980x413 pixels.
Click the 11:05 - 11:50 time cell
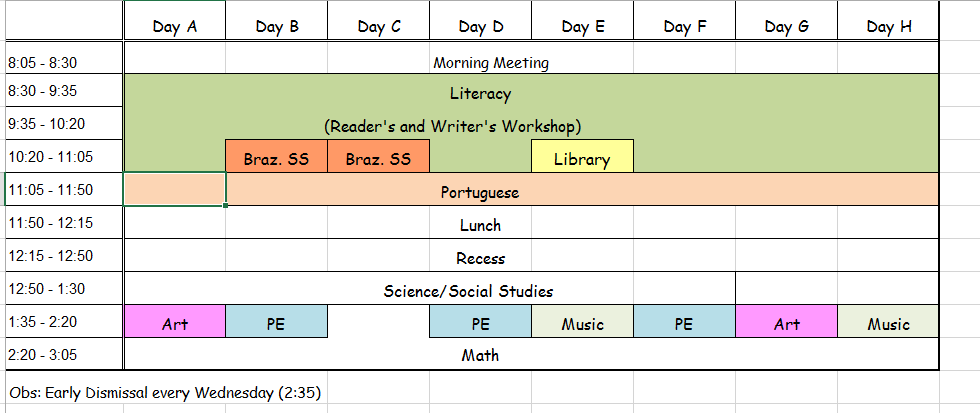point(64,189)
